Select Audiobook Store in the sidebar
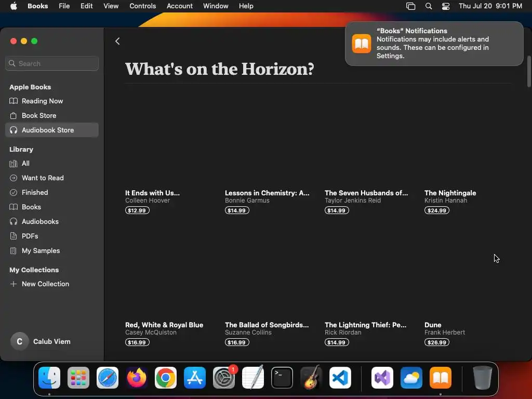The height and width of the screenshot is (399, 532). tap(52, 130)
